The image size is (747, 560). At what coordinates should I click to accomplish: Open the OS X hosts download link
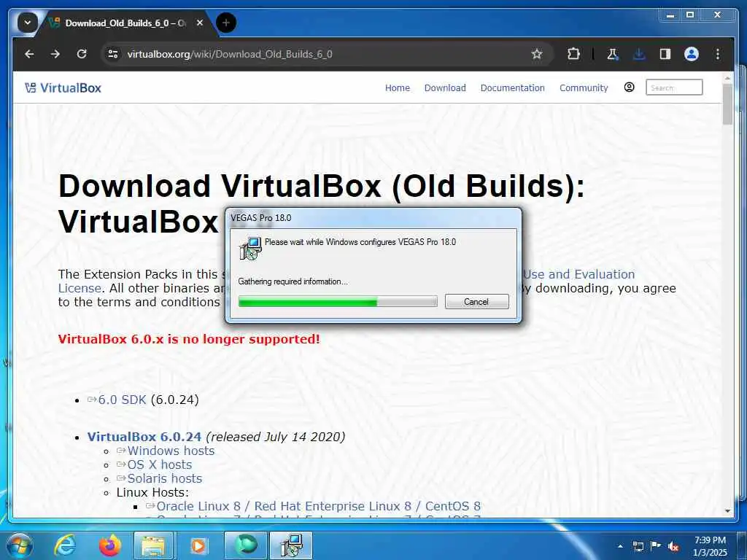click(x=160, y=464)
